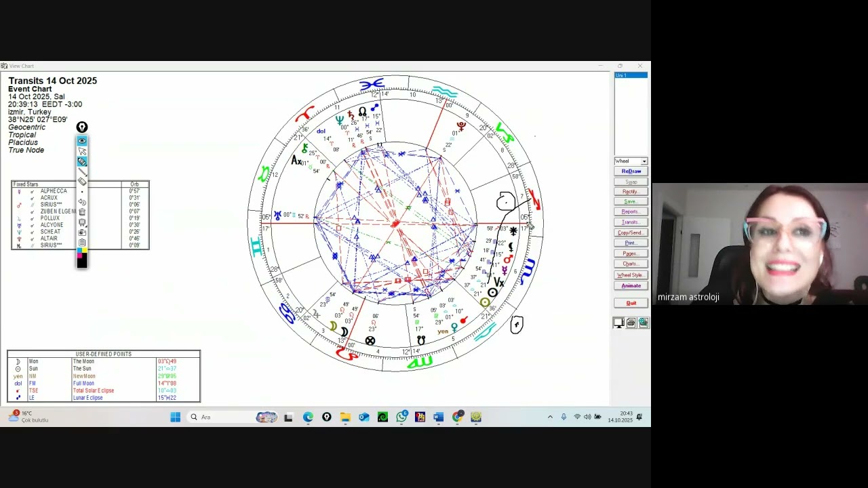Click New Moon row in user-defined points
868x488 pixels.
(x=104, y=376)
